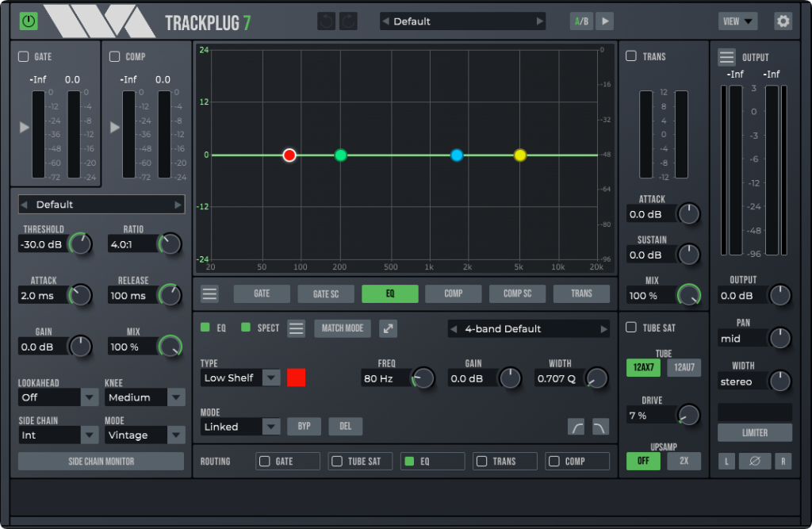
Task: Open the compressor Mode Vintage dropdown
Action: pos(145,435)
